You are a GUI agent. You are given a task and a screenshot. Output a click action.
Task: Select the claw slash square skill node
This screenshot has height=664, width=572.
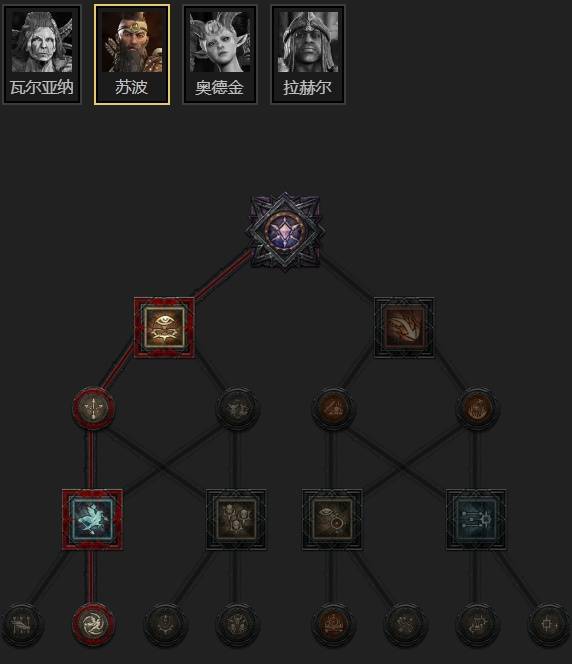point(404,328)
